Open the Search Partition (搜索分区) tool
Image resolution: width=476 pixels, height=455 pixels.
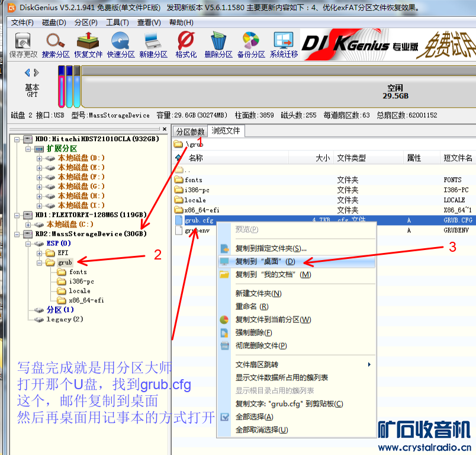56,45
